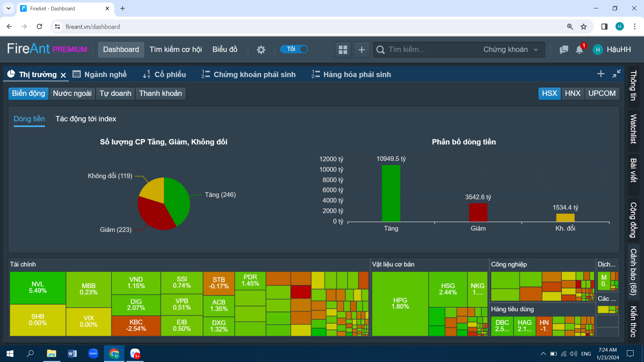Expand the Watchlist side panel

(633, 129)
